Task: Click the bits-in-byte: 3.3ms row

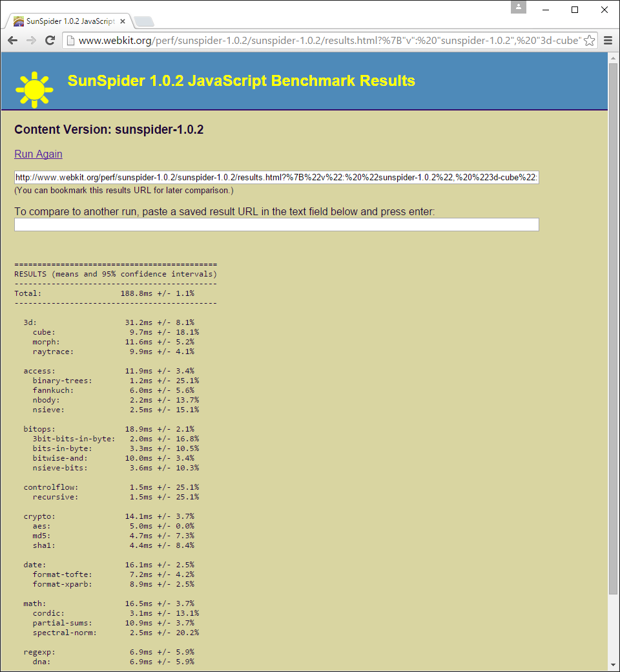Action: pyautogui.click(x=116, y=448)
